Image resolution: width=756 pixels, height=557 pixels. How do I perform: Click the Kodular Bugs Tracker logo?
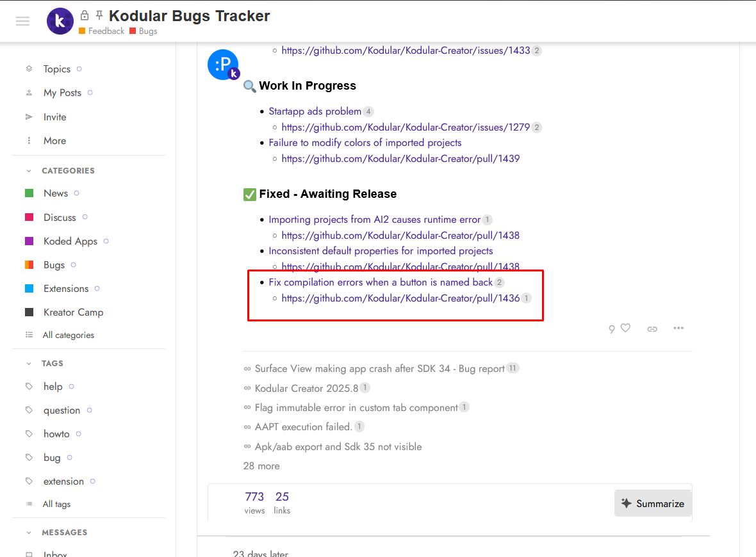[x=60, y=20]
